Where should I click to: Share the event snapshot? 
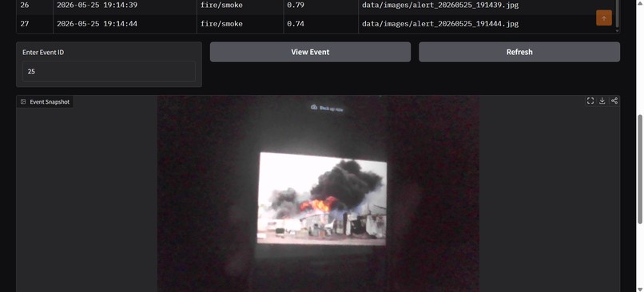(x=614, y=101)
